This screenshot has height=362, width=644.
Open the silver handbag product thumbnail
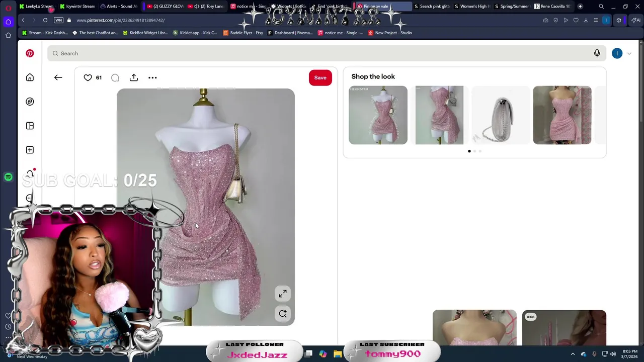tap(501, 115)
